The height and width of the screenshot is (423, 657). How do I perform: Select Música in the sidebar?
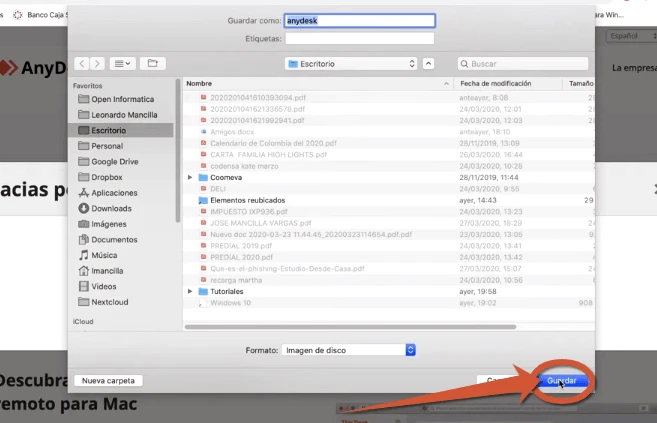(x=104, y=255)
